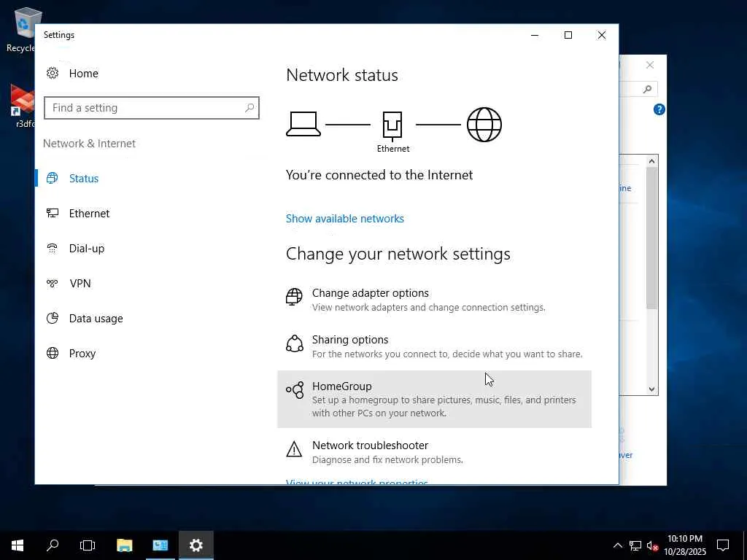Screen dimensions: 747x560
Task: Click the search magnifier in Find a setting
Action: click(249, 108)
